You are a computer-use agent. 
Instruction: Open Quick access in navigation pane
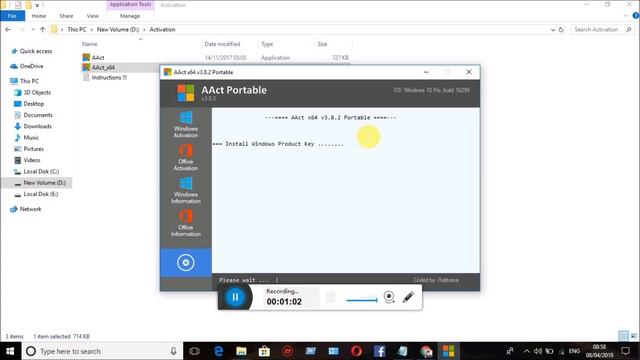pyautogui.click(x=36, y=51)
